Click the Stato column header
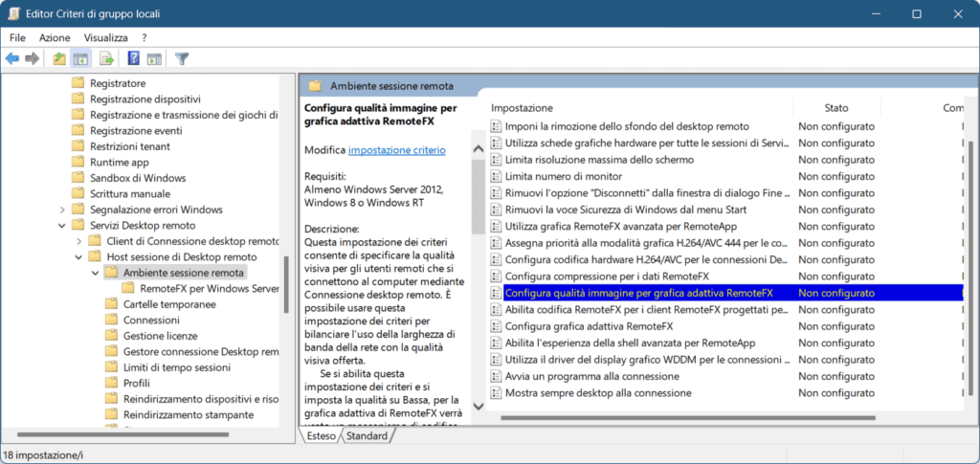980x464 pixels. click(836, 108)
